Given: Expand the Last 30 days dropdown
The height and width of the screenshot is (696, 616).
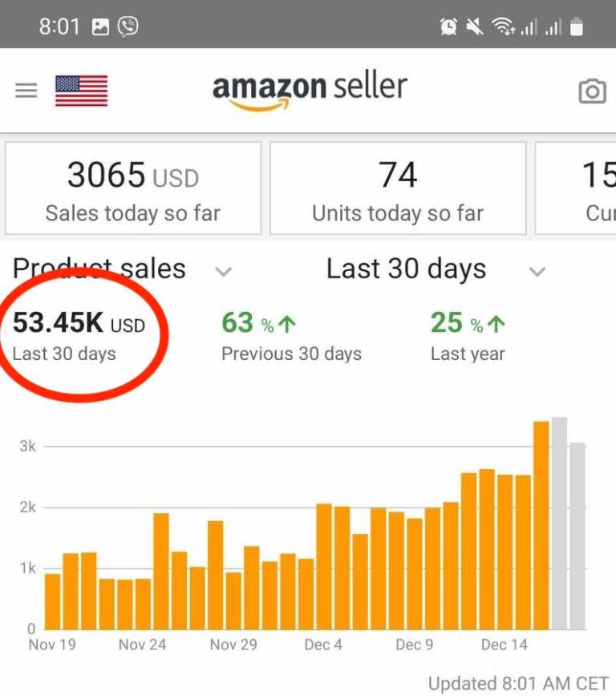Looking at the screenshot, I should 537,271.
